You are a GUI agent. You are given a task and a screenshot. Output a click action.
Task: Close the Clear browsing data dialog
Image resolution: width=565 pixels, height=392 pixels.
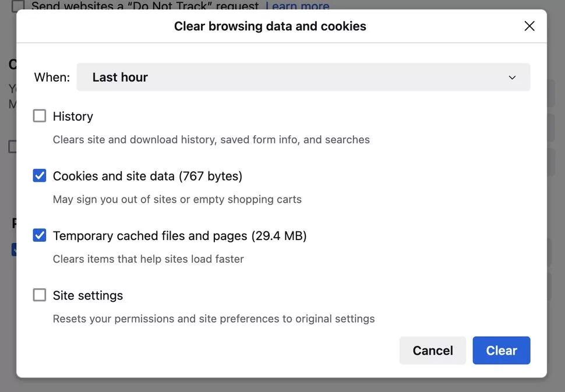(529, 26)
